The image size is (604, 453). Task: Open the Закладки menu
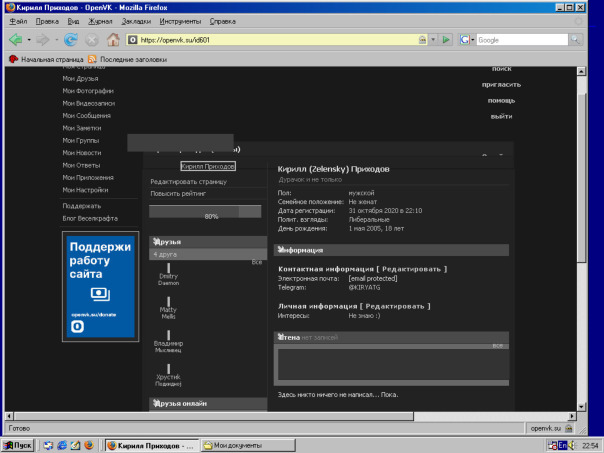[136, 20]
